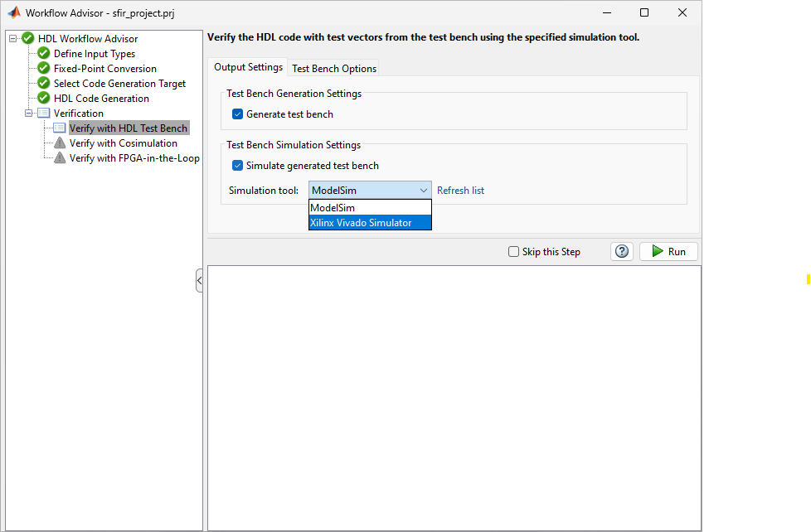Click the Refresh list link
The height and width of the screenshot is (532, 811).
460,191
